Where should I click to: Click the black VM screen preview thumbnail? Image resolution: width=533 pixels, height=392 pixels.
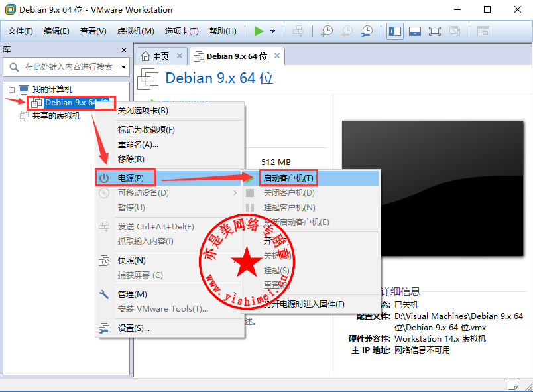(x=433, y=188)
